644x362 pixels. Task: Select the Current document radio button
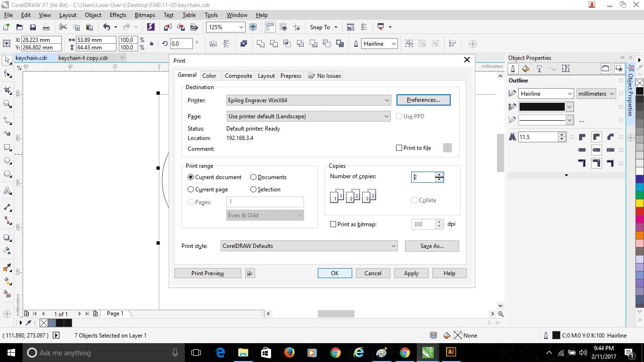point(215,177)
